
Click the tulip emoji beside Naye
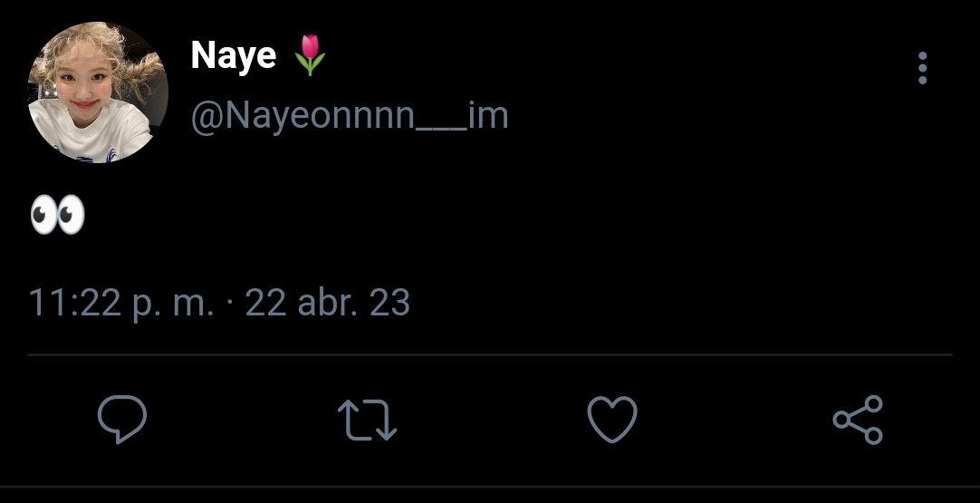coord(310,55)
